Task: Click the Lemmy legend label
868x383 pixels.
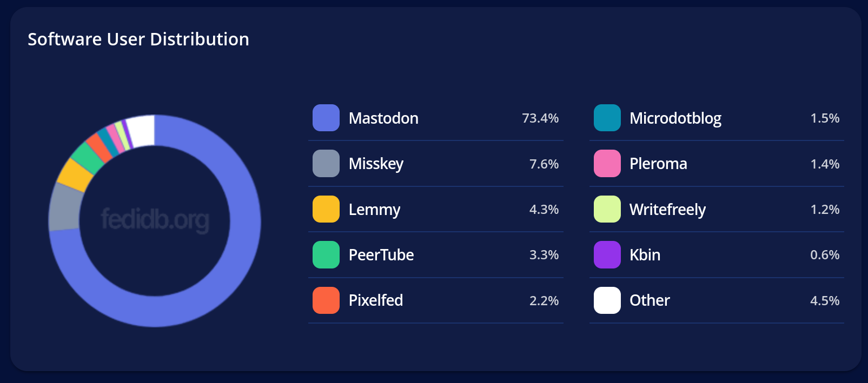Action: [x=374, y=210]
